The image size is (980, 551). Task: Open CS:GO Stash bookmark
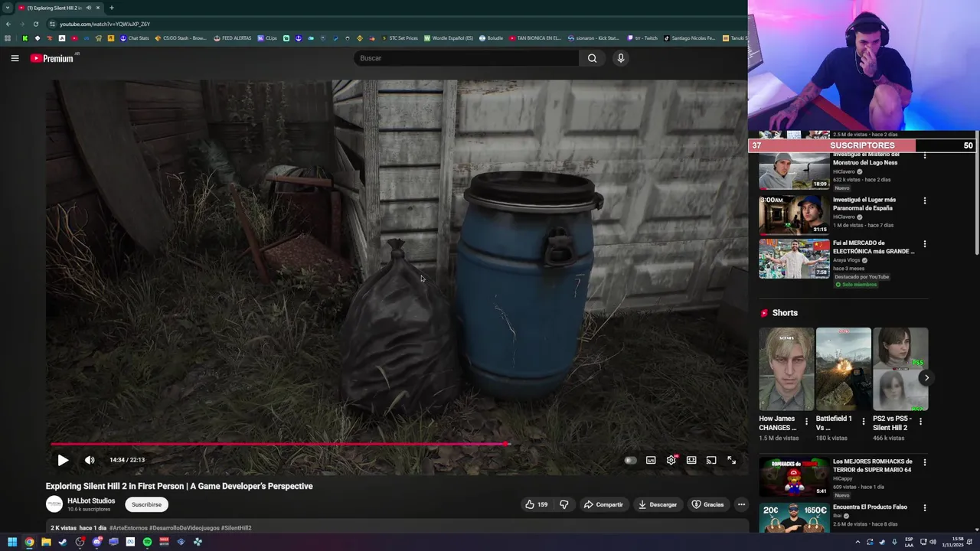(181, 37)
